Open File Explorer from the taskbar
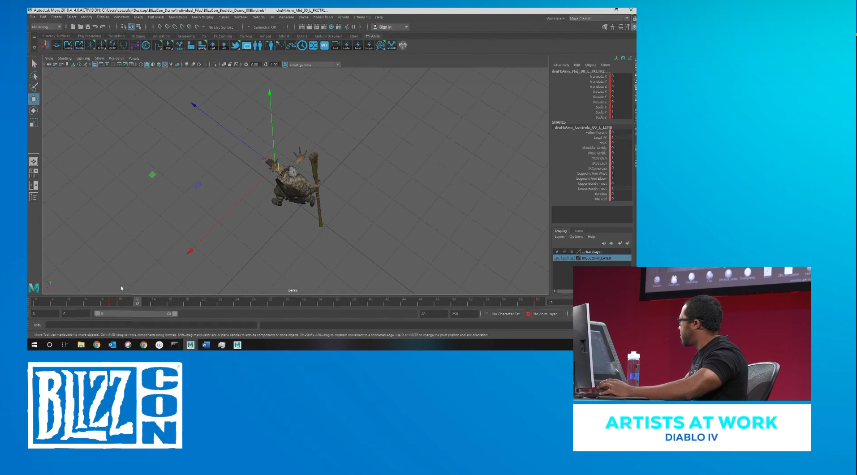The height and width of the screenshot is (475, 857). (81, 345)
